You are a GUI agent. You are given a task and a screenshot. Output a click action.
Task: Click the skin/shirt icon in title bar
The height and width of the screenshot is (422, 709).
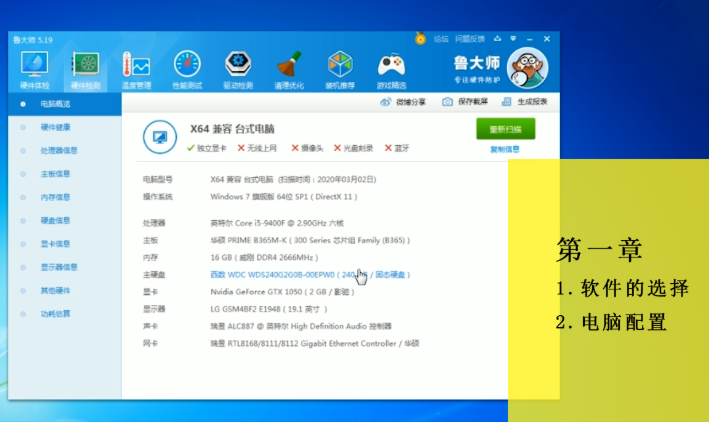[497, 39]
